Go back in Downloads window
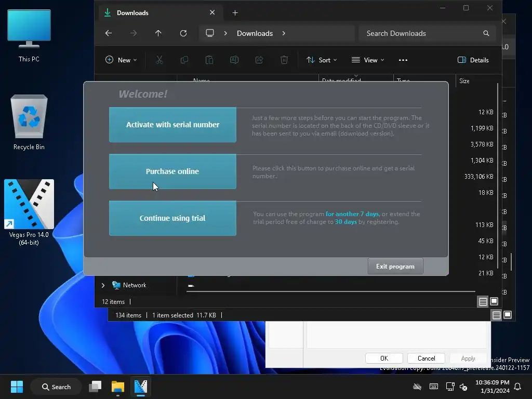The width and height of the screenshot is (532, 399). click(109, 33)
